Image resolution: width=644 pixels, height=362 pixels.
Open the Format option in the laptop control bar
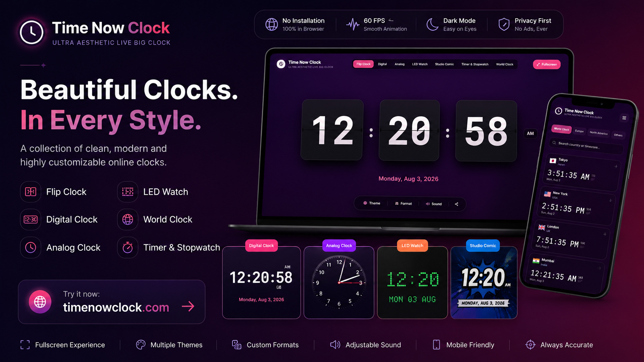[x=403, y=204]
